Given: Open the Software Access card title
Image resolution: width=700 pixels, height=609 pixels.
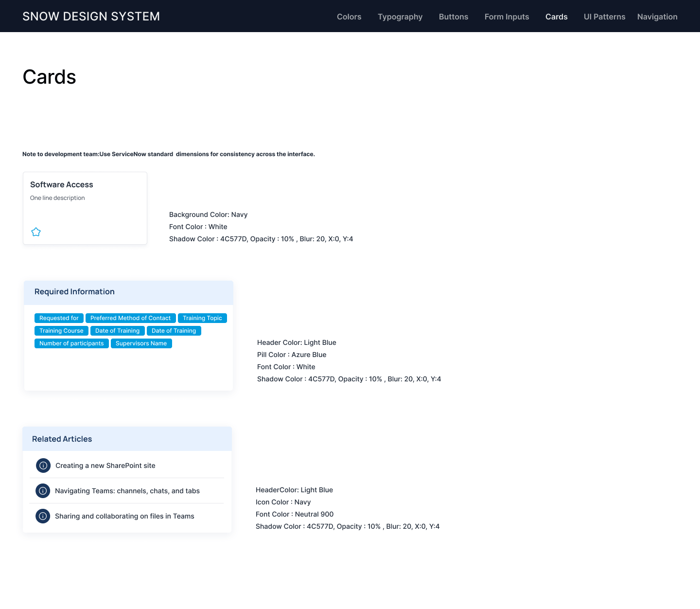Looking at the screenshot, I should pos(62,185).
